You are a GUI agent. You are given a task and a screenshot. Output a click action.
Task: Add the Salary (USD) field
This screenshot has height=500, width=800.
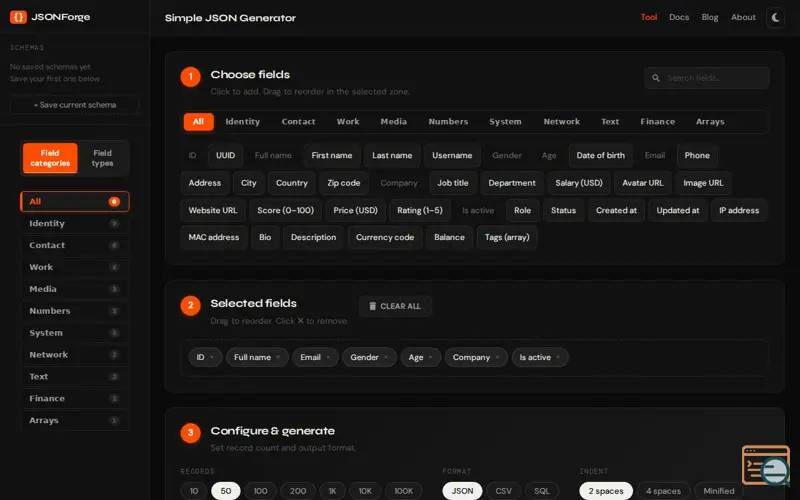click(579, 183)
